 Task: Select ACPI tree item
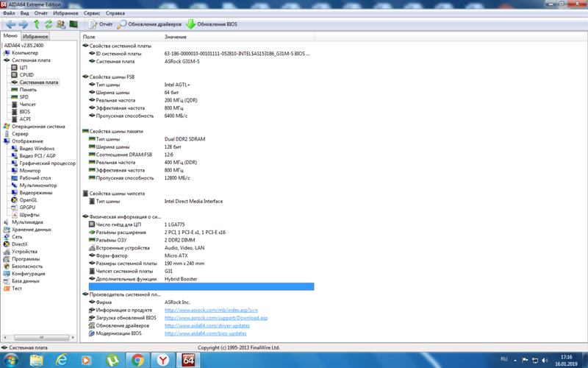[25, 119]
